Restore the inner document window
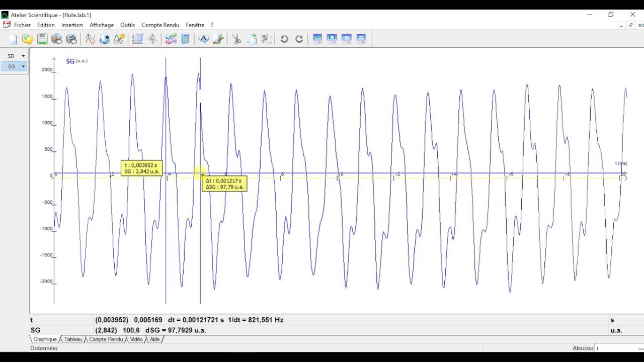Screen dimensions: 644x362 pyautogui.click(x=631, y=25)
